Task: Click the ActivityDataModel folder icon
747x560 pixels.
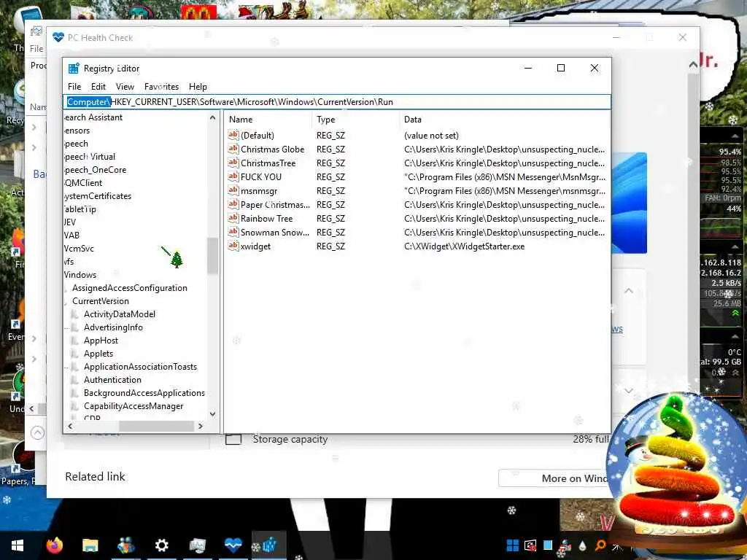Action: (x=75, y=314)
